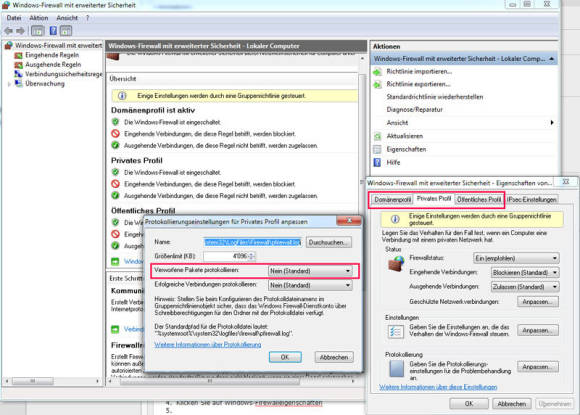Viewport: 580px width, 415px height.
Task: Select Überwachung in the tree
Action: 45,84
